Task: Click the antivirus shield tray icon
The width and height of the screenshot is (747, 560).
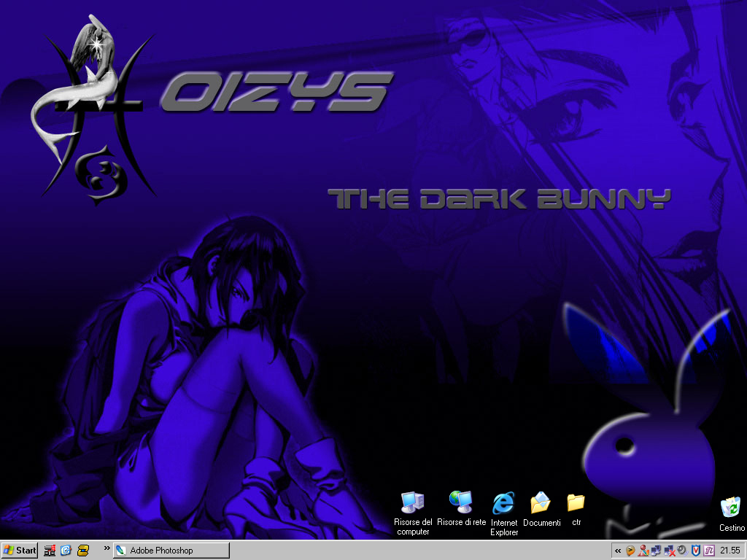Action: coord(695,551)
